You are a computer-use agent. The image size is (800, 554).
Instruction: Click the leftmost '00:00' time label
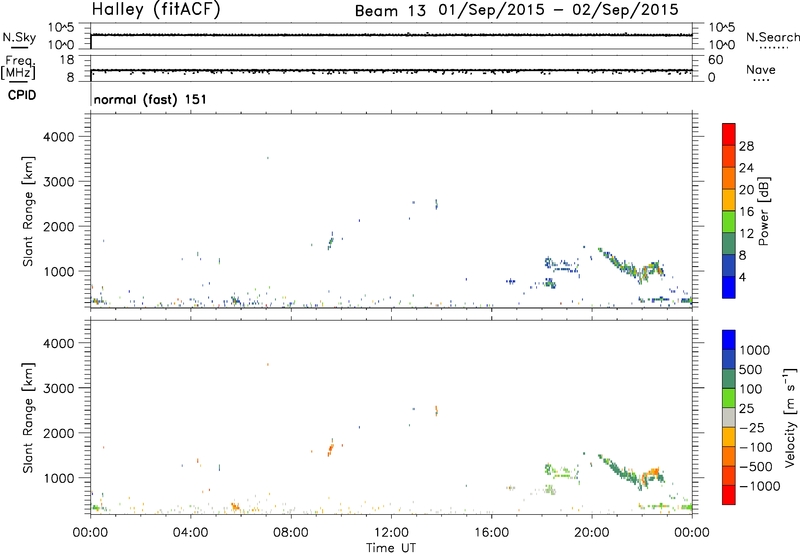point(90,533)
